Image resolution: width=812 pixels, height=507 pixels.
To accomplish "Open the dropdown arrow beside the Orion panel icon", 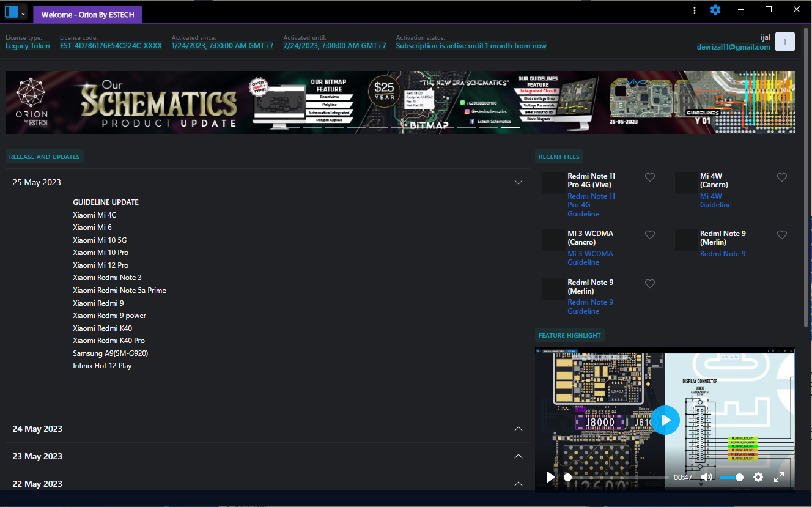I will pos(23,13).
